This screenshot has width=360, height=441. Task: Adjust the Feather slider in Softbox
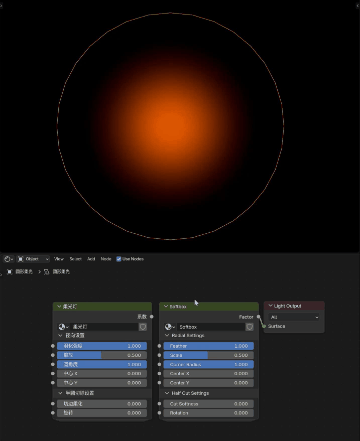pyautogui.click(x=209, y=346)
